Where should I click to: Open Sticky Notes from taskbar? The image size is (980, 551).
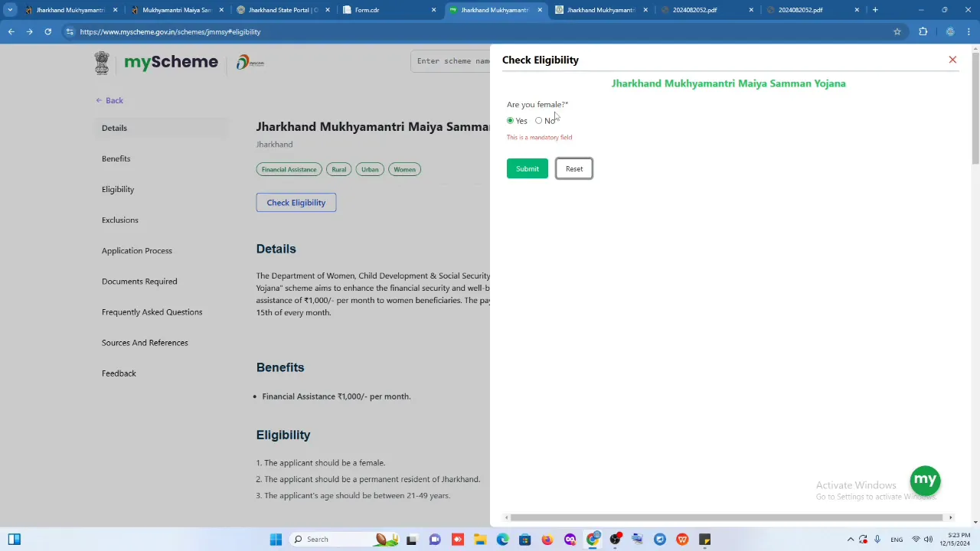(705, 540)
